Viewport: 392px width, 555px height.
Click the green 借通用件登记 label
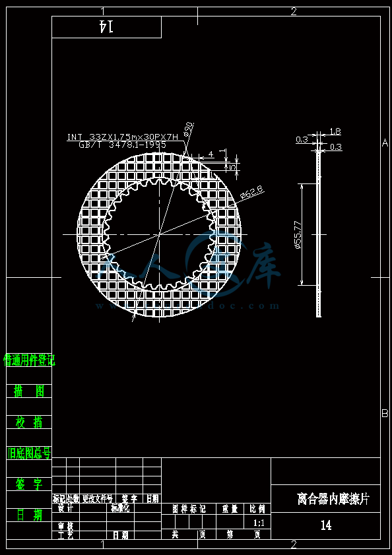(30, 360)
